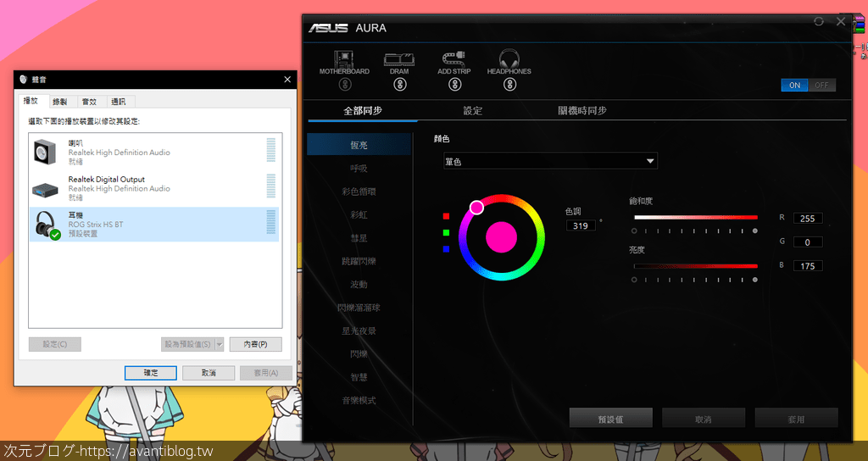868x461 pixels.
Task: Switch to the 關機時同步 tab
Action: 581,111
